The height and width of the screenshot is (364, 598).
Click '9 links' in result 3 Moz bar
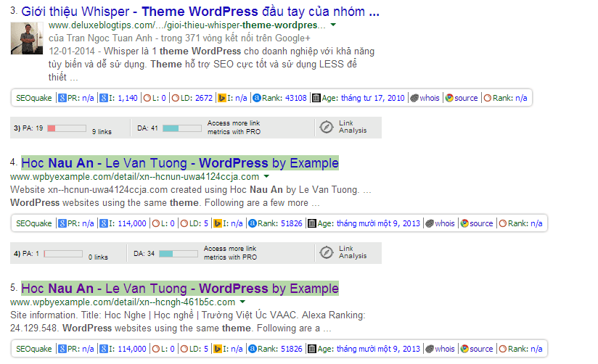pos(102,131)
